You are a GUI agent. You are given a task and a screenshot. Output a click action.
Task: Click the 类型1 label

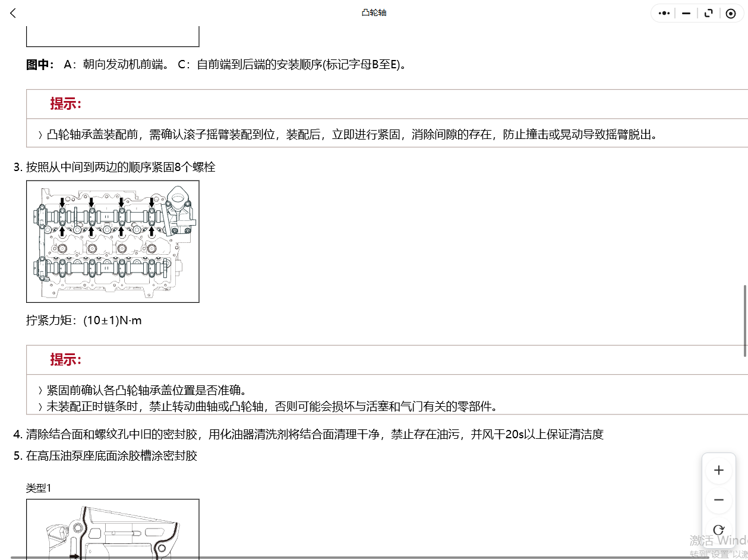pyautogui.click(x=39, y=488)
